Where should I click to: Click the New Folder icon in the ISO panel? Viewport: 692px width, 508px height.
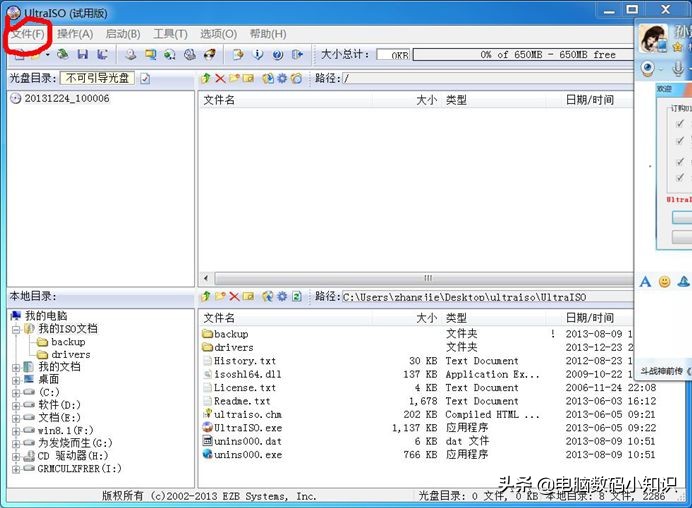[x=234, y=78]
